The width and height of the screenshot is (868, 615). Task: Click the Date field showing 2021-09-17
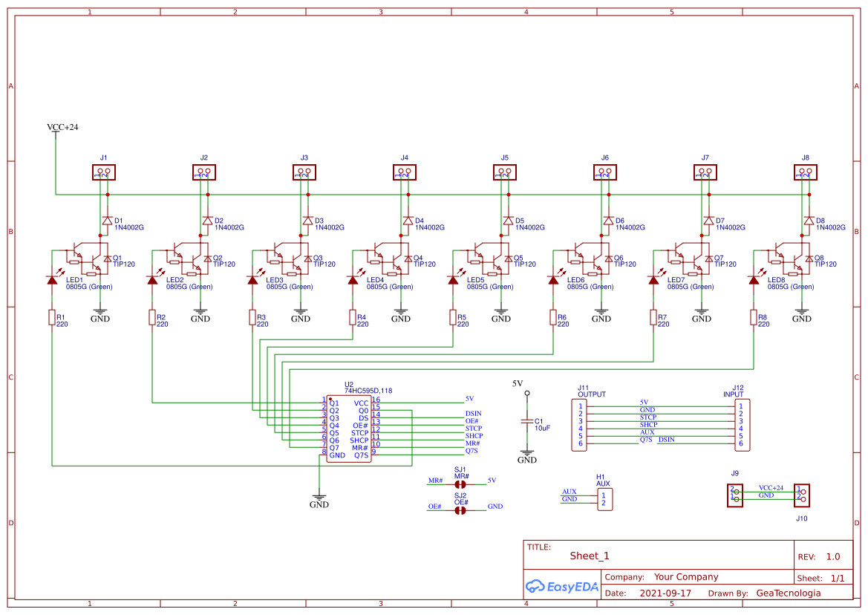(x=666, y=593)
